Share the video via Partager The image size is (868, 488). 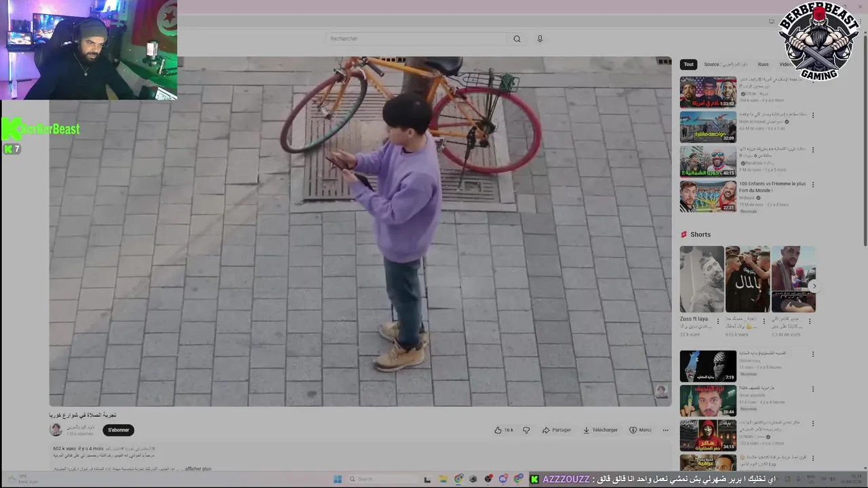pyautogui.click(x=557, y=430)
